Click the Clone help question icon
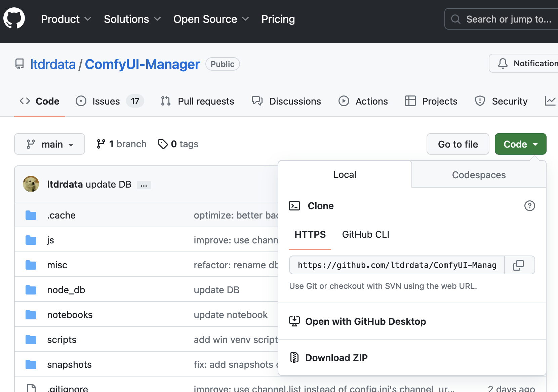Screen dimensions: 558x392 [529, 206]
